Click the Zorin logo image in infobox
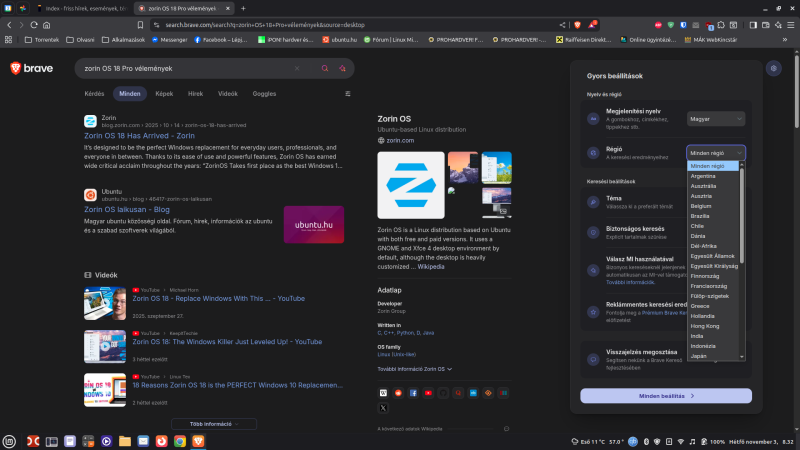The image size is (800, 450). 411,185
